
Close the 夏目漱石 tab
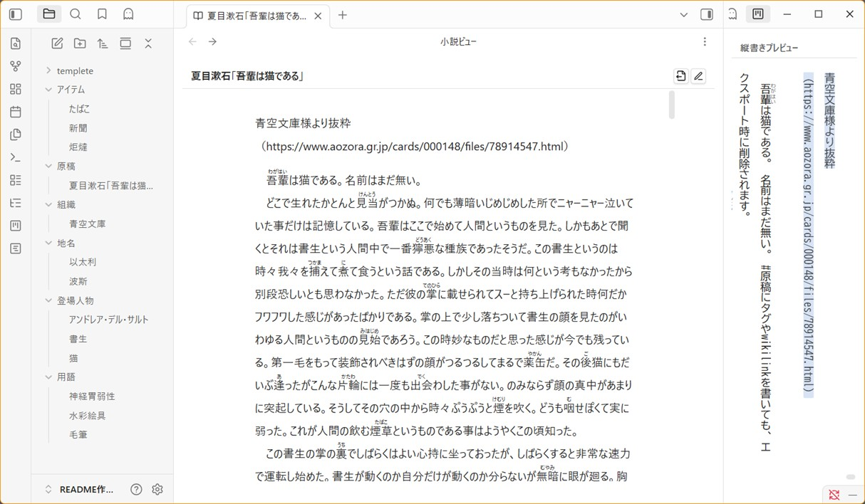coord(317,15)
